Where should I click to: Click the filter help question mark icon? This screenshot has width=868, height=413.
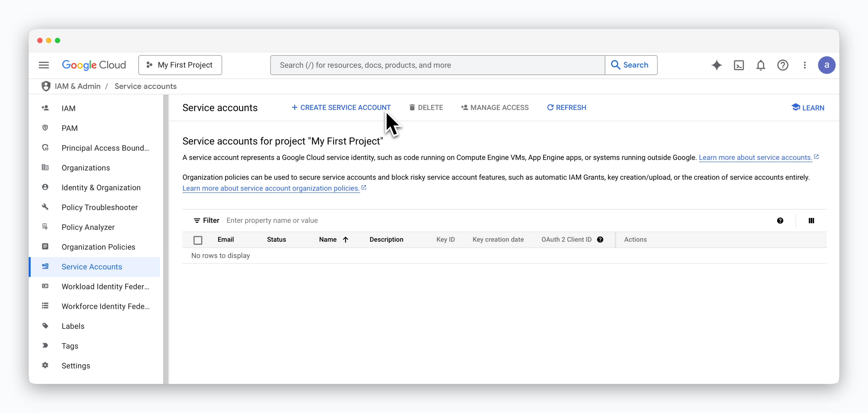[x=780, y=221]
